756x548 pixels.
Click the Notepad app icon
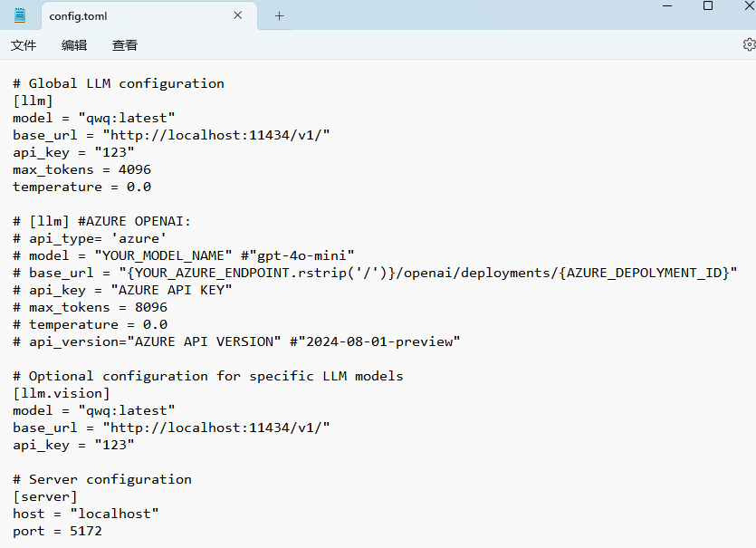tap(20, 15)
